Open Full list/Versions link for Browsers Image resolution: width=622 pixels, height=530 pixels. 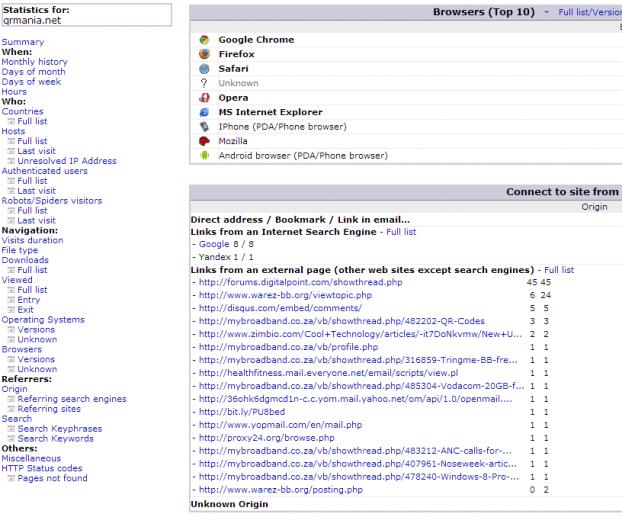pos(590,12)
